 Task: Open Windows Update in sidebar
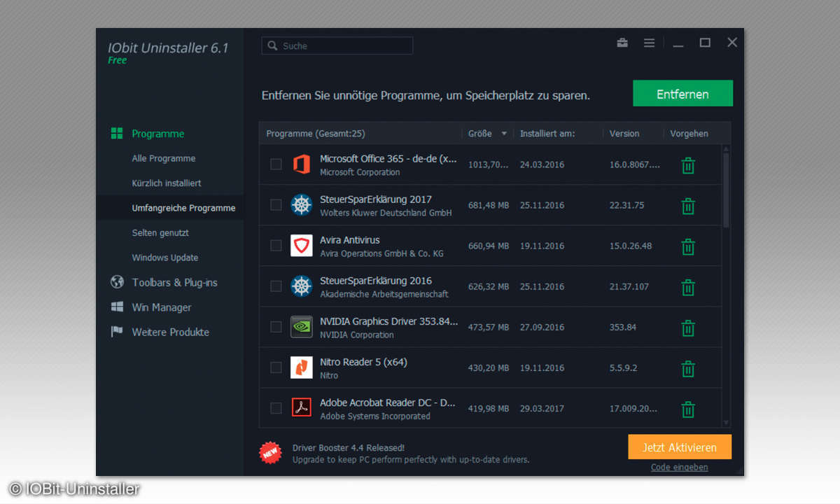tap(165, 258)
